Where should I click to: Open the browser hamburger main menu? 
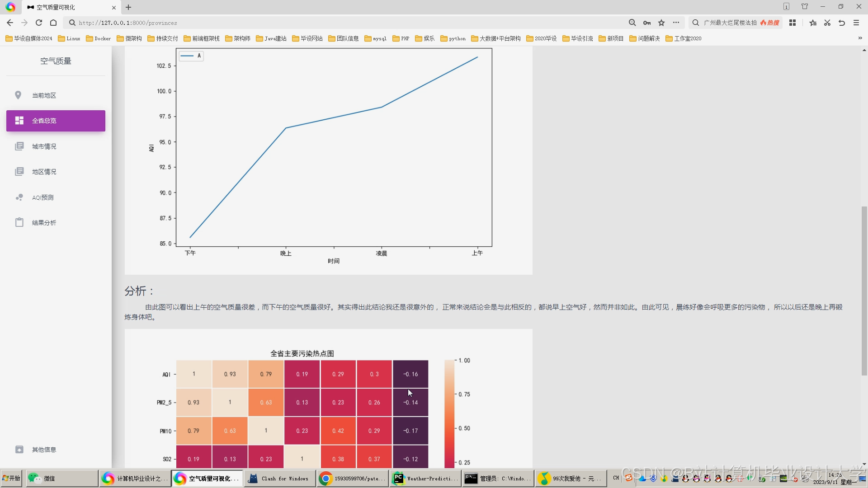[856, 23]
